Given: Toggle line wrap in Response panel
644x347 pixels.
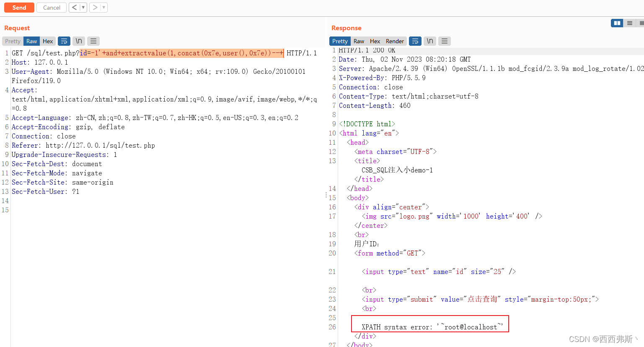Looking at the screenshot, I should pyautogui.click(x=415, y=41).
